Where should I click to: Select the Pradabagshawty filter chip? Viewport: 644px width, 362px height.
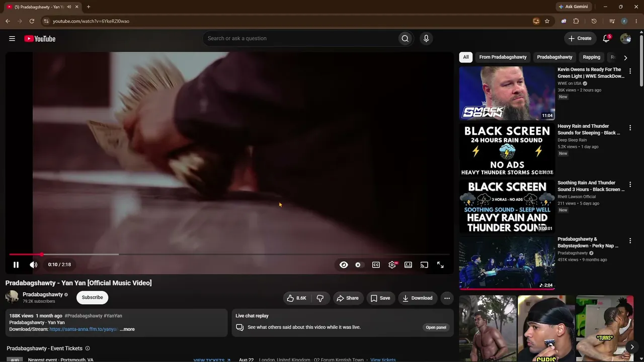[x=554, y=57]
